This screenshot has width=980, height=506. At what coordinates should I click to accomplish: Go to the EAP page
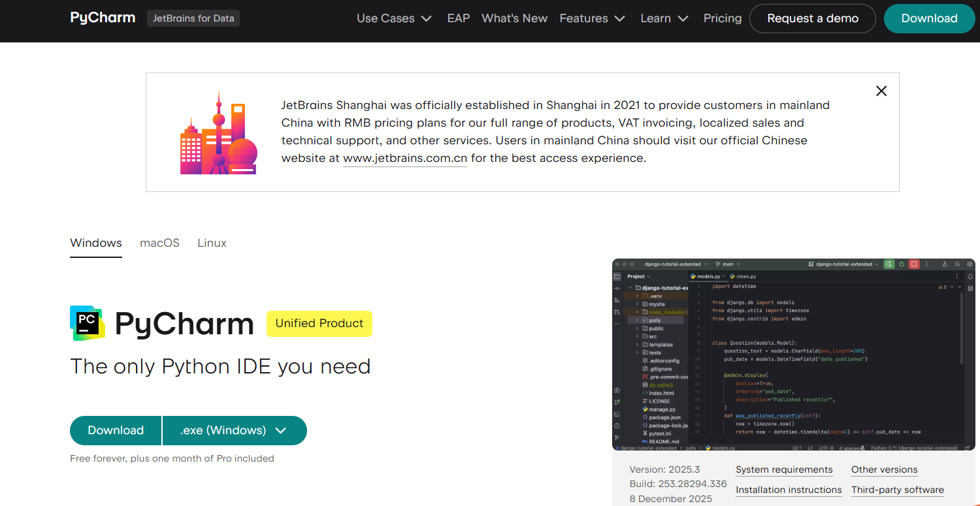pyautogui.click(x=459, y=18)
